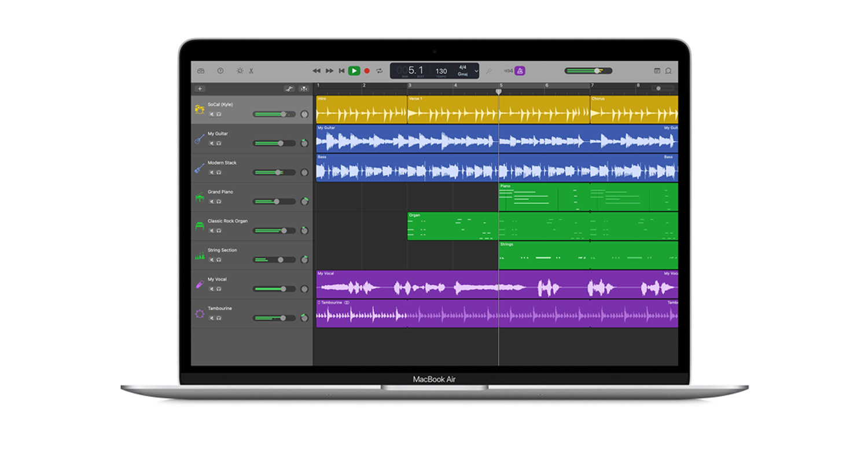Click the My Guitar volume slider
Screen dimensions: 868x457
tap(274, 143)
